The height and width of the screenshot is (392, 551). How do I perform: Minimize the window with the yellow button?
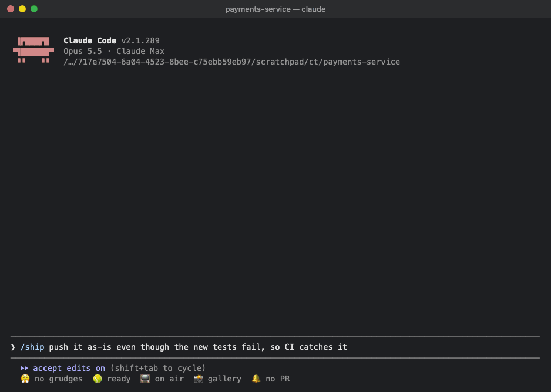(x=22, y=9)
